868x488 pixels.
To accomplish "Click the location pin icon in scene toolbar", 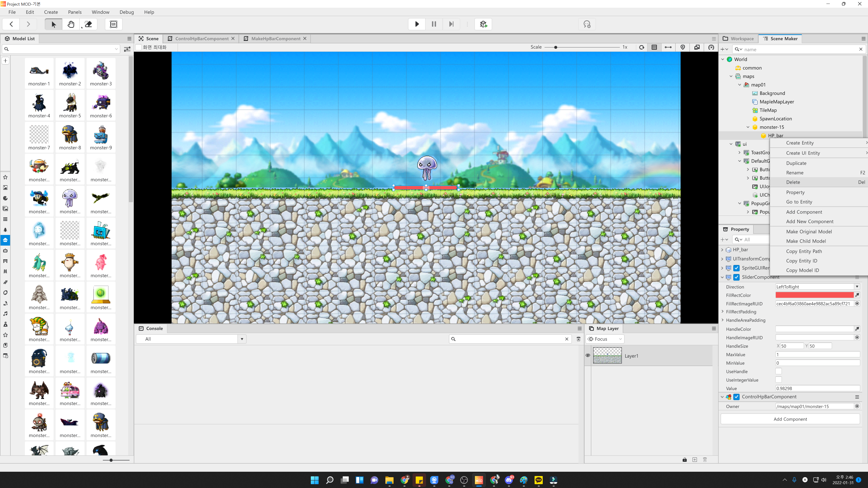I will coord(683,47).
